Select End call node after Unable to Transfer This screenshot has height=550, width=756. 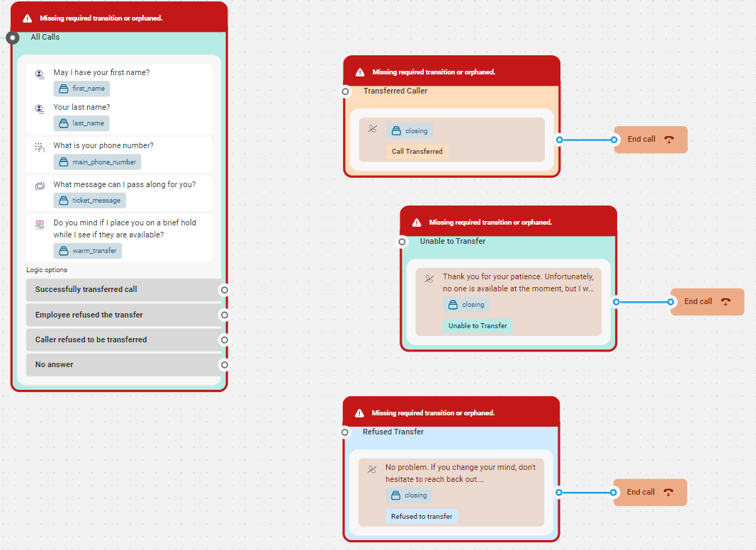click(707, 302)
